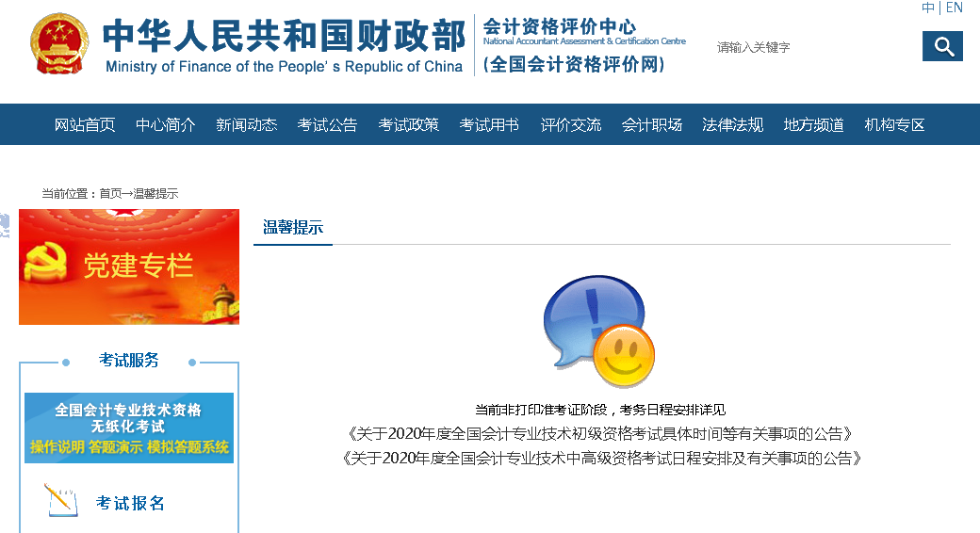Select 中心简介 menu item
Screen dimensions: 980x533
coord(166,124)
